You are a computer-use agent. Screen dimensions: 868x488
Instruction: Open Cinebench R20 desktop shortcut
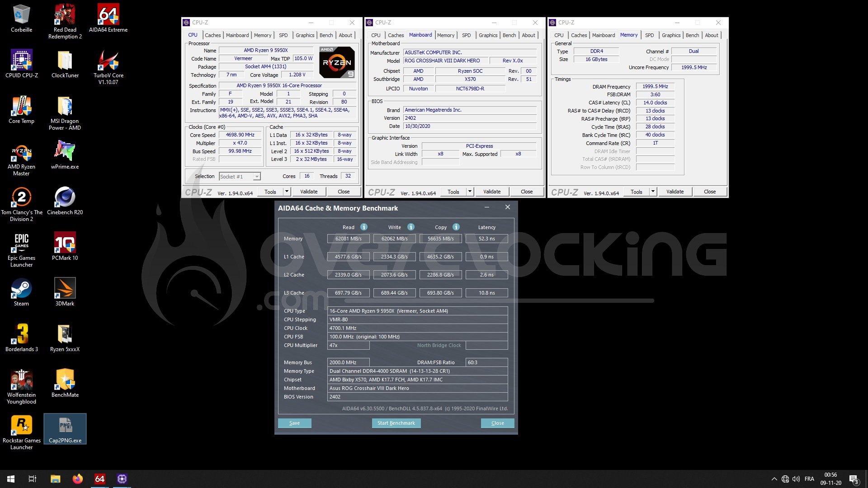(x=65, y=201)
